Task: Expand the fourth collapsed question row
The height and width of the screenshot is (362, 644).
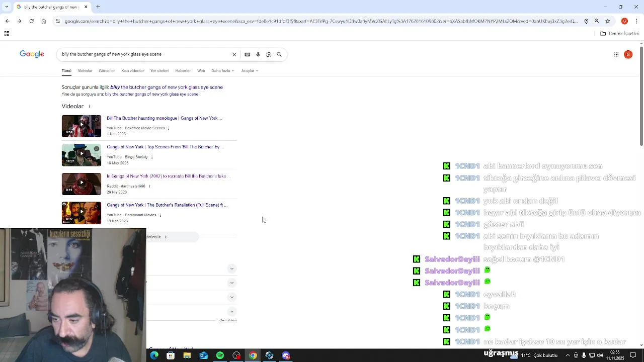Action: click(232, 312)
